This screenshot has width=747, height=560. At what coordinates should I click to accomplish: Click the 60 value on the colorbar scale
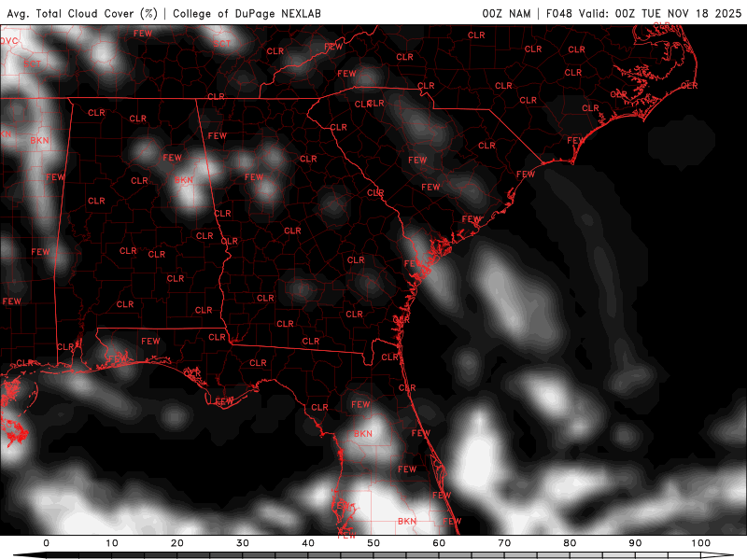tap(439, 543)
